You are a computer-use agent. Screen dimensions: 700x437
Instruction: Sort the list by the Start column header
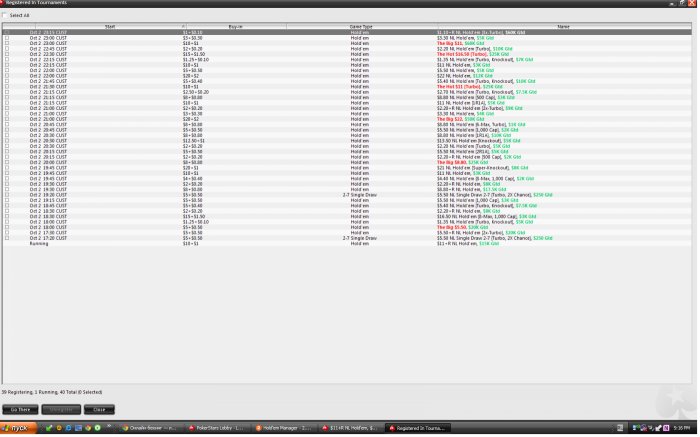coord(110,27)
